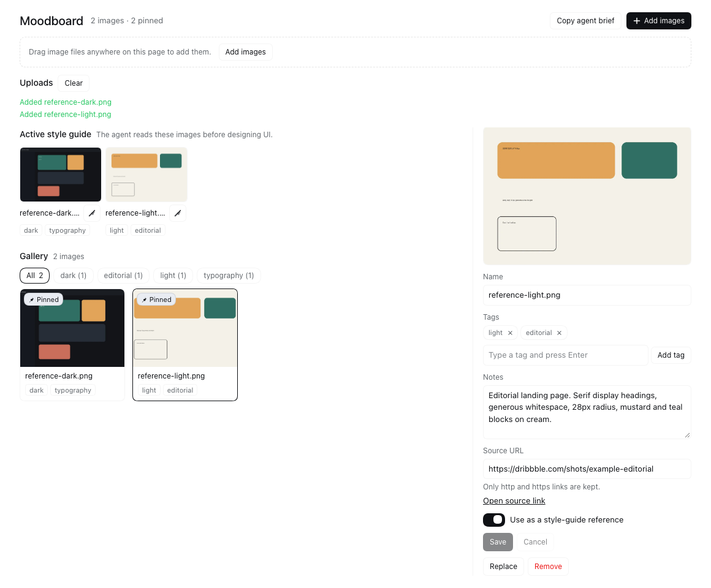Image resolution: width=711 pixels, height=588 pixels.
Task: Remove the editorial tag from the editor
Action: [559, 333]
